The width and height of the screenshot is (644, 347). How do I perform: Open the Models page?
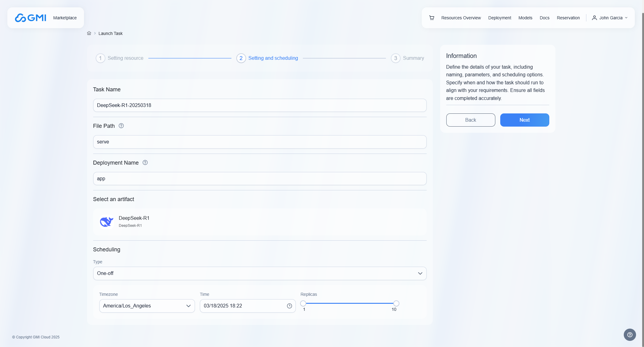525,18
